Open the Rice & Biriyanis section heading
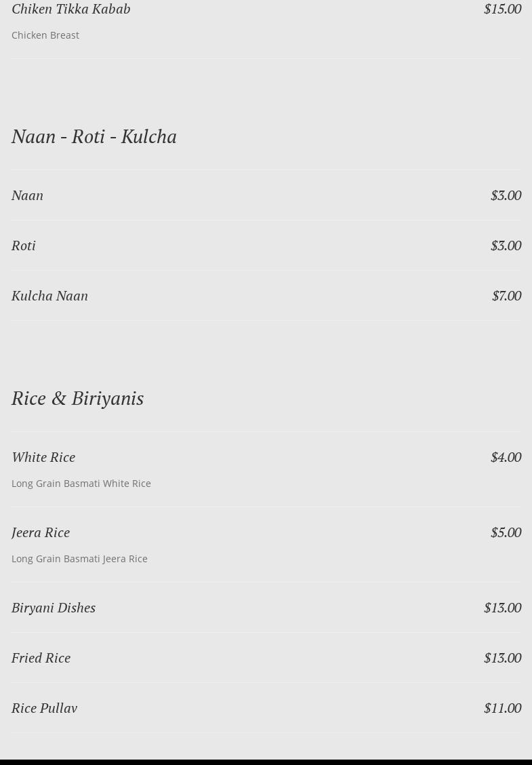This screenshot has height=765, width=532. coord(77,398)
